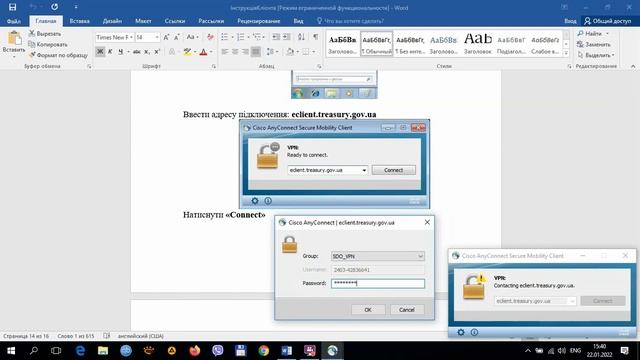
Task: Click the Выделить select button in Editing group
Action: (596, 55)
